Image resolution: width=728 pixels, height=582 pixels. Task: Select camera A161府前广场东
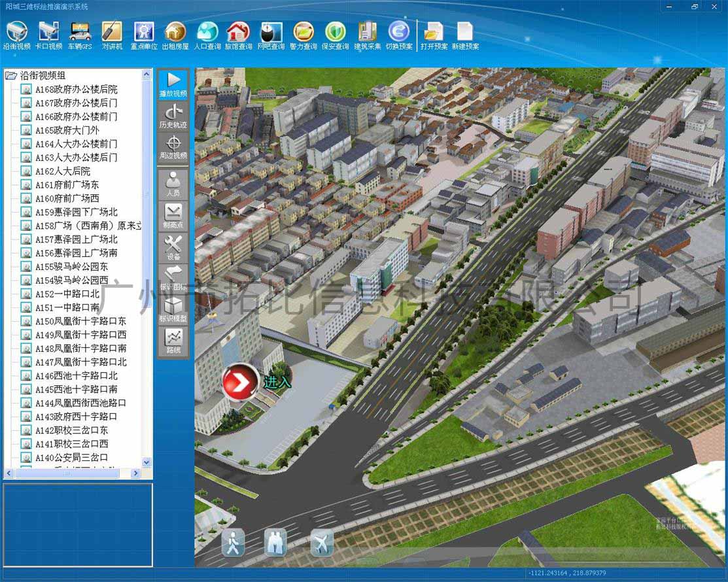pyautogui.click(x=67, y=184)
